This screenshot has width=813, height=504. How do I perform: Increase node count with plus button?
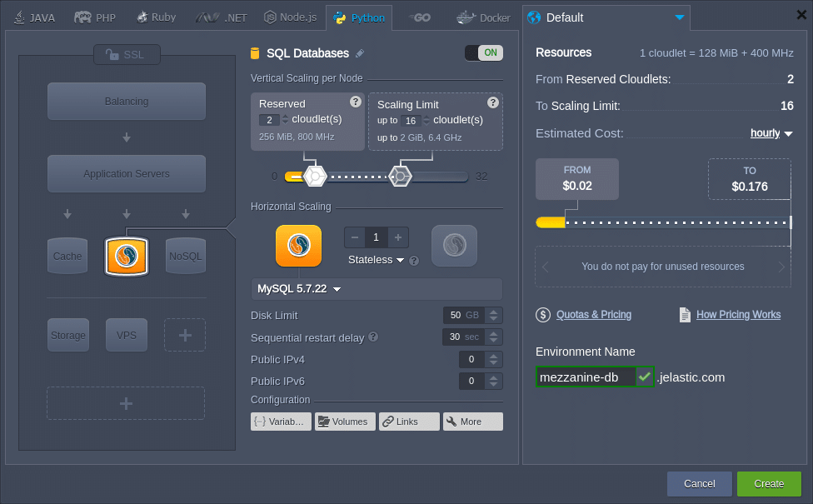coord(398,237)
